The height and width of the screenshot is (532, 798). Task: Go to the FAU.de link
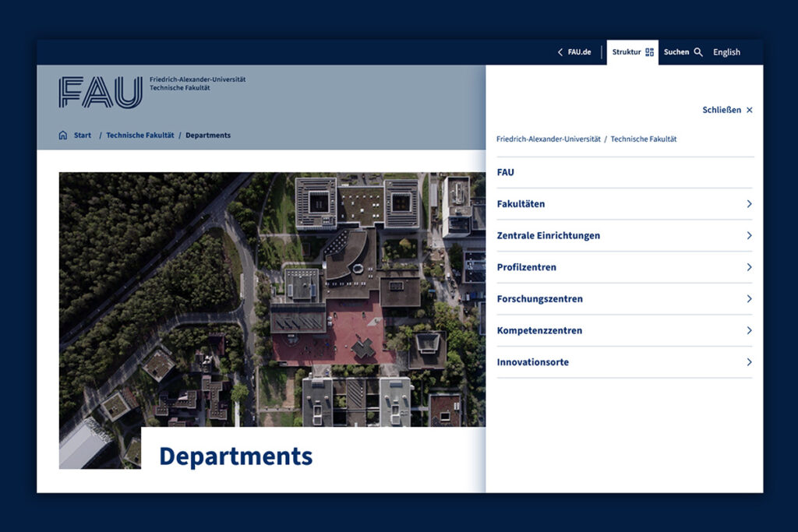(579, 52)
